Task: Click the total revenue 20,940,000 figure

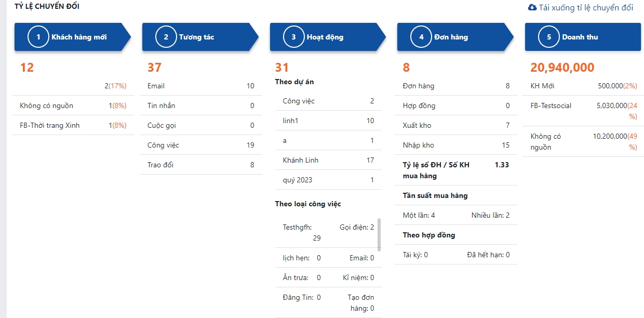Action: (562, 68)
